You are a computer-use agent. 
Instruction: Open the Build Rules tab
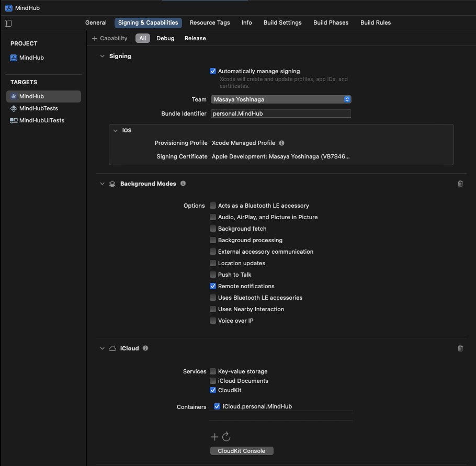(x=376, y=23)
